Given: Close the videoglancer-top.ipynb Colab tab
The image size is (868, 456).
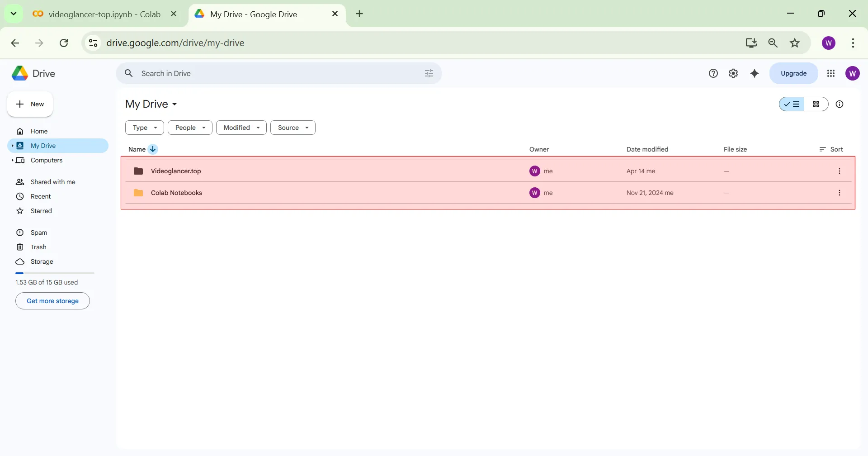Looking at the screenshot, I should click(174, 14).
